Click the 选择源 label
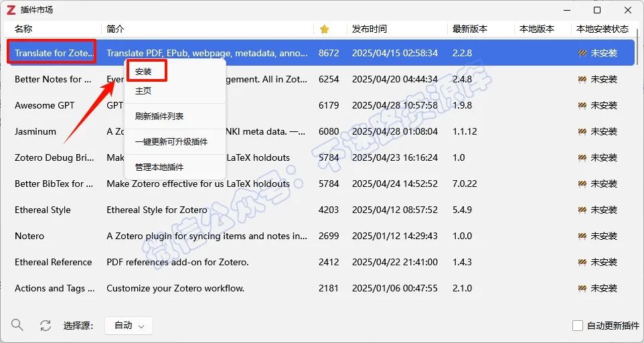The image size is (644, 343). 78,326
